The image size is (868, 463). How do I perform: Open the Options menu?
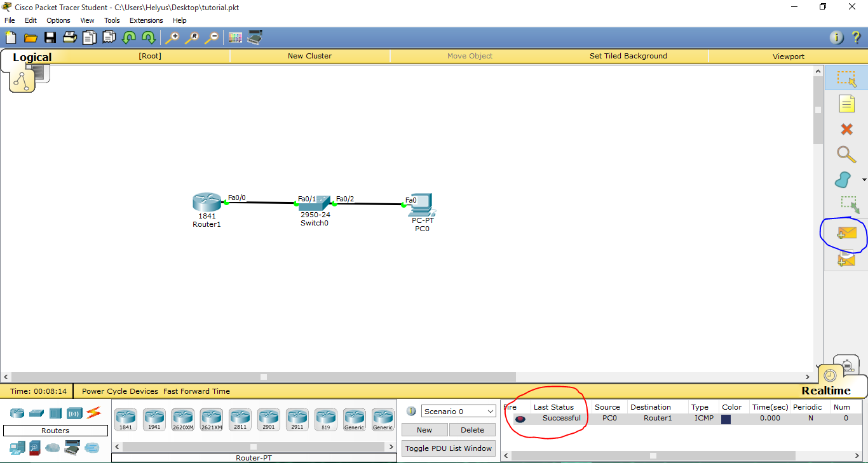(x=58, y=20)
